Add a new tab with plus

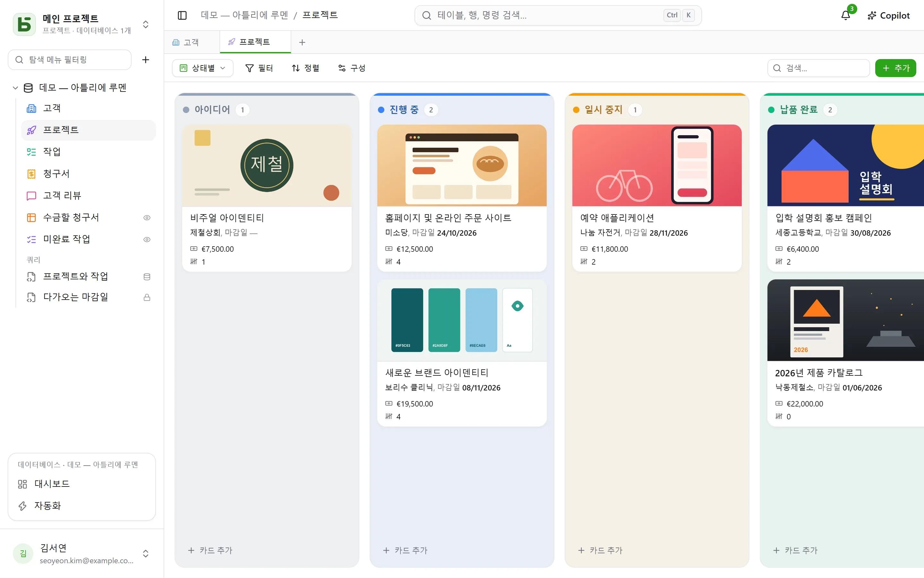click(x=302, y=42)
